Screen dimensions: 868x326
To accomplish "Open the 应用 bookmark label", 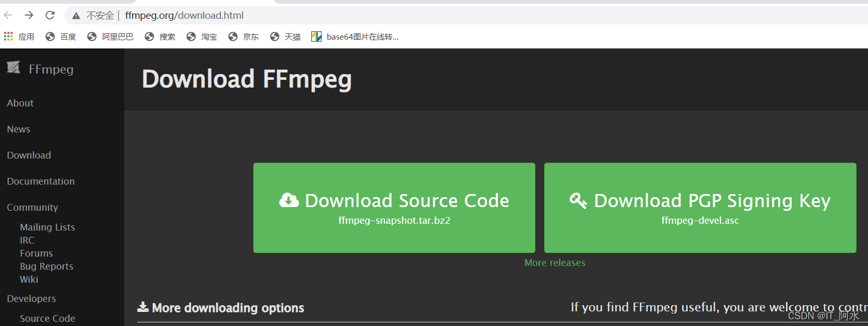I will click(26, 37).
